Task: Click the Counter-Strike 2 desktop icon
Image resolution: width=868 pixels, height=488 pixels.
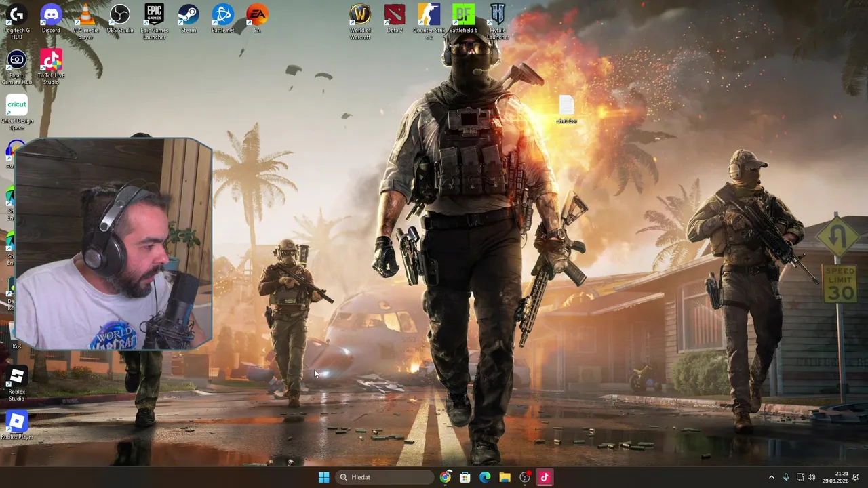Action: pos(429,21)
